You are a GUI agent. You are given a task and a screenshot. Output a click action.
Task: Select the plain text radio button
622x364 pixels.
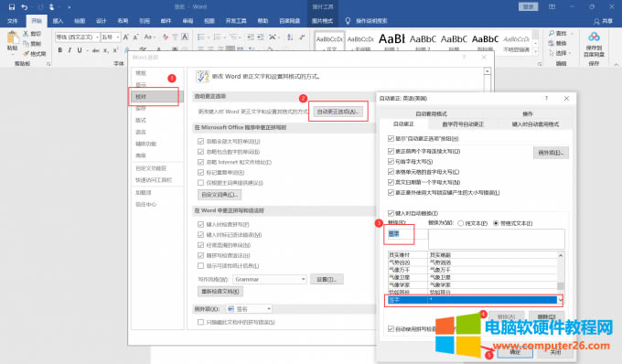pos(460,223)
